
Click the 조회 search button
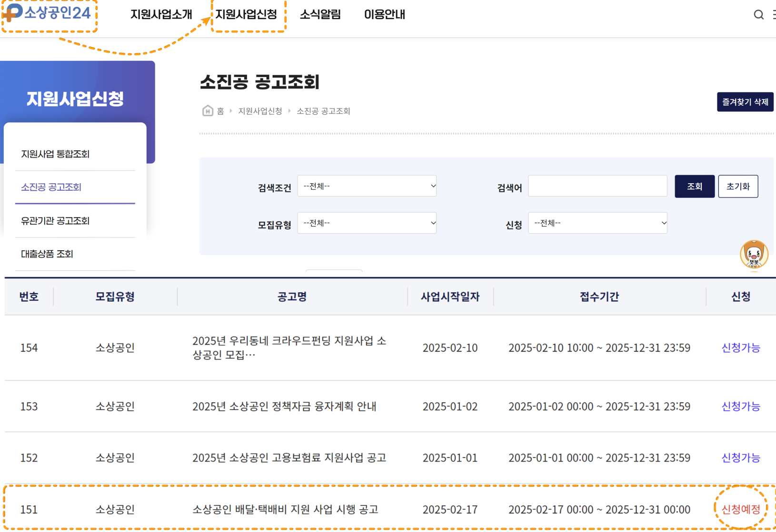pyautogui.click(x=694, y=186)
